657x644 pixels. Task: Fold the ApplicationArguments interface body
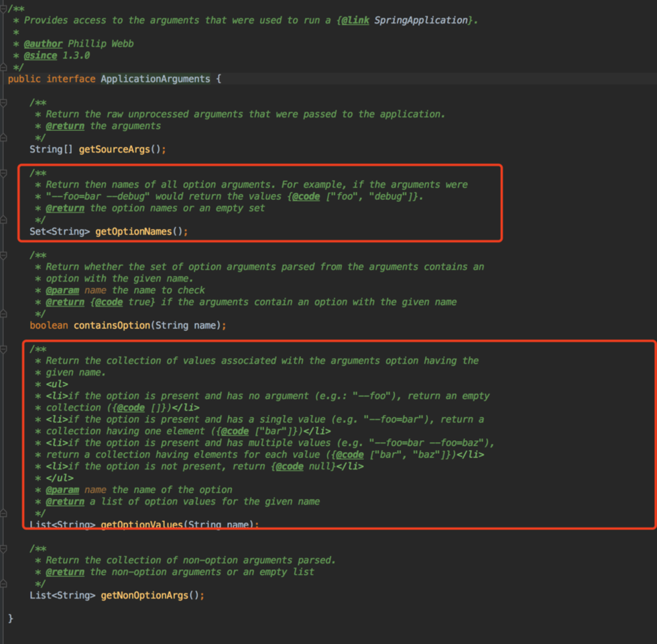[x=4, y=78]
